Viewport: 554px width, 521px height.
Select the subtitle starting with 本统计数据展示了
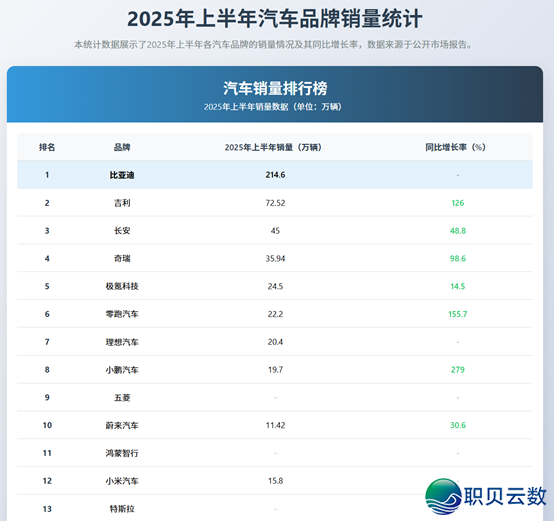point(273,45)
